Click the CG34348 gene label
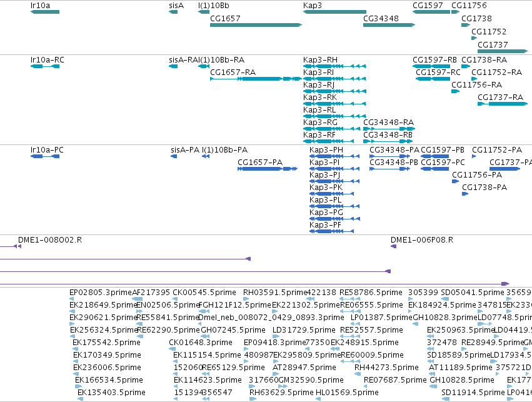Viewport: 532px width, 402px height. (381, 18)
